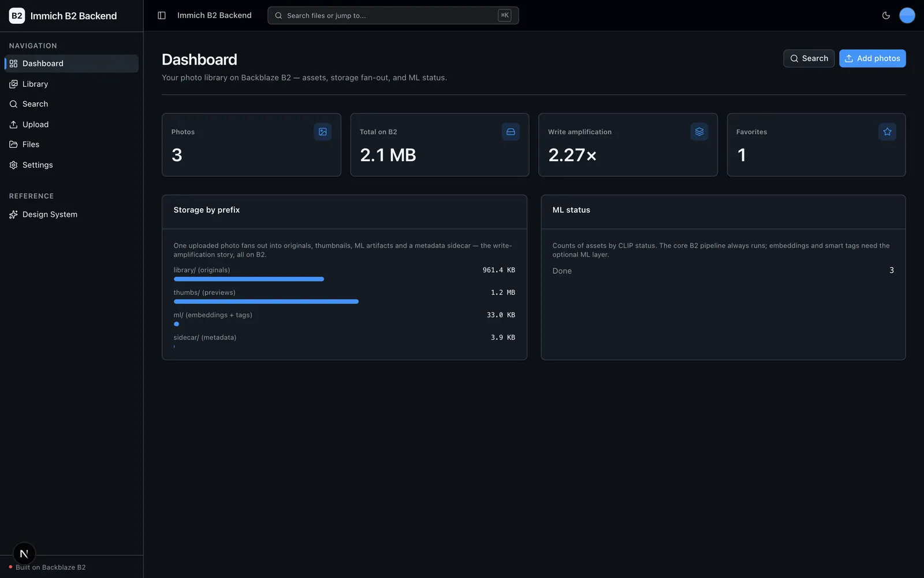
Task: Click the 1.2 MB thumbs size
Action: point(503,292)
